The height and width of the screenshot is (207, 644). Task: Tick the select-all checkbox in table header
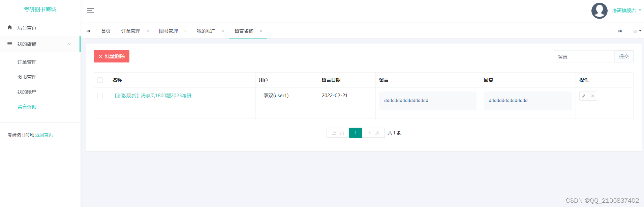coord(100,80)
